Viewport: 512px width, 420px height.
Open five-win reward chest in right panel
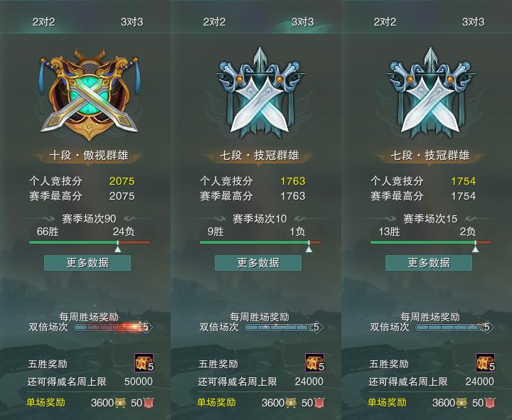click(485, 363)
